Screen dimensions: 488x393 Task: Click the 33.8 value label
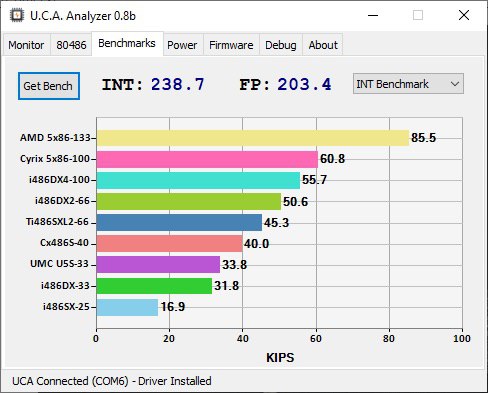click(234, 265)
